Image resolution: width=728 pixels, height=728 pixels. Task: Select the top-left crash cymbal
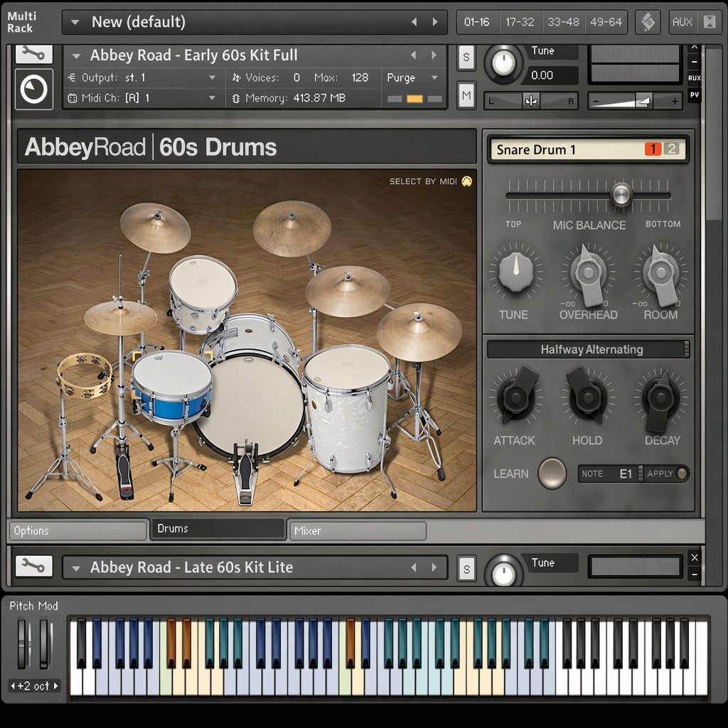[155, 227]
